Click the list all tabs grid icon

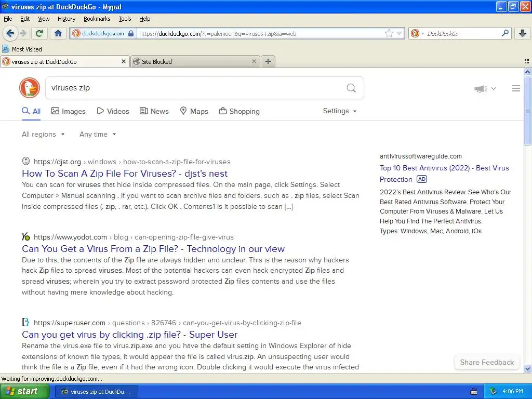(x=527, y=61)
